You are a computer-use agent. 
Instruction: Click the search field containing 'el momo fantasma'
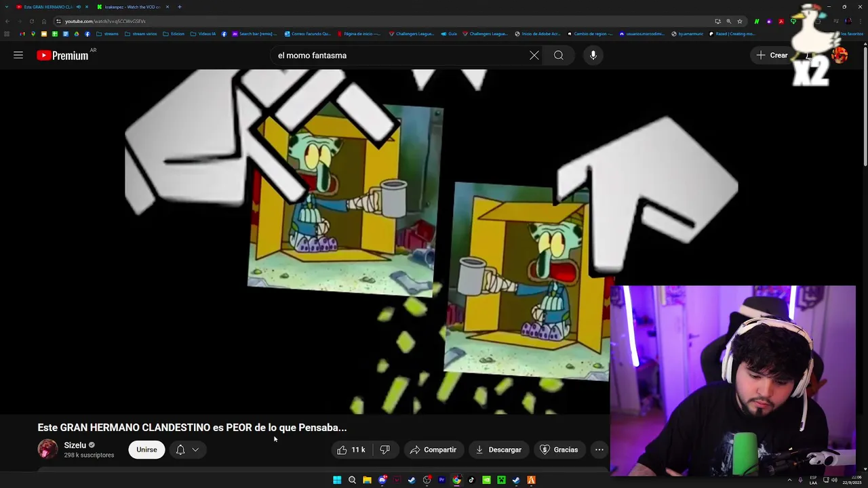[400, 56]
